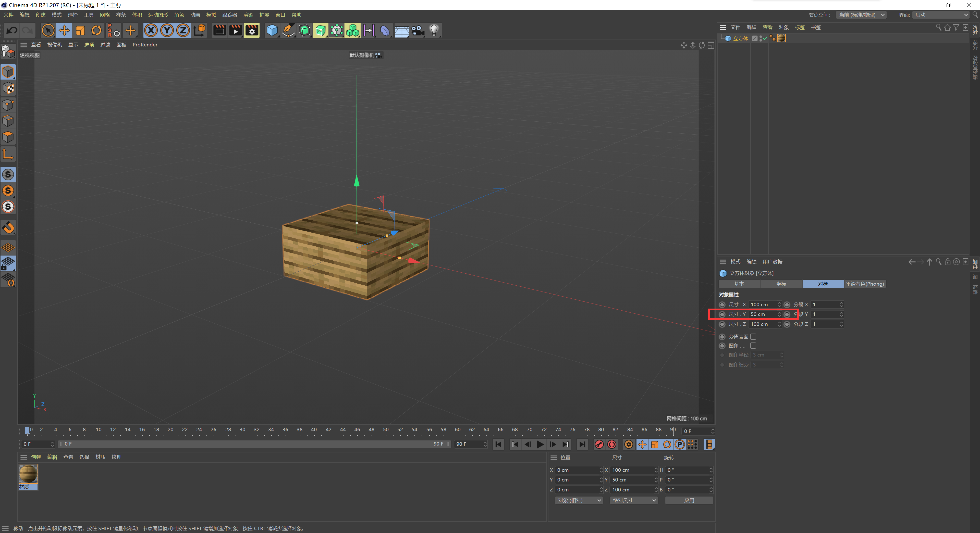Play the animation forward
The width and height of the screenshot is (980, 533).
540,445
